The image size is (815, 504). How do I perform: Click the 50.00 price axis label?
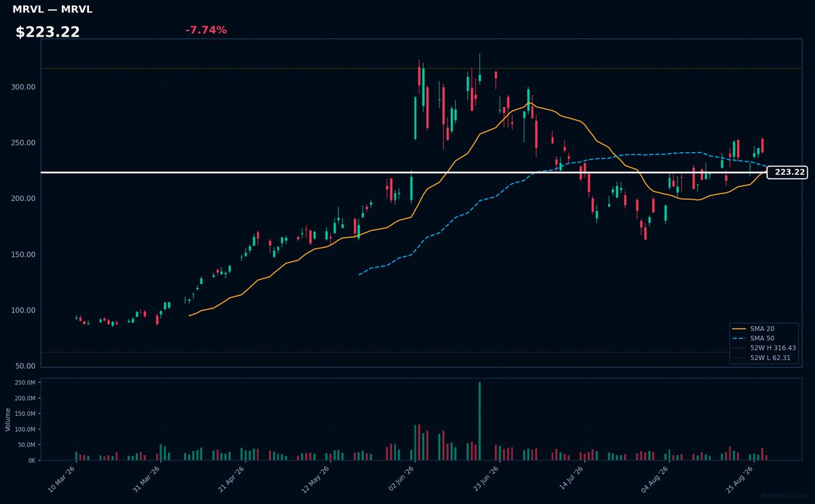pyautogui.click(x=25, y=366)
